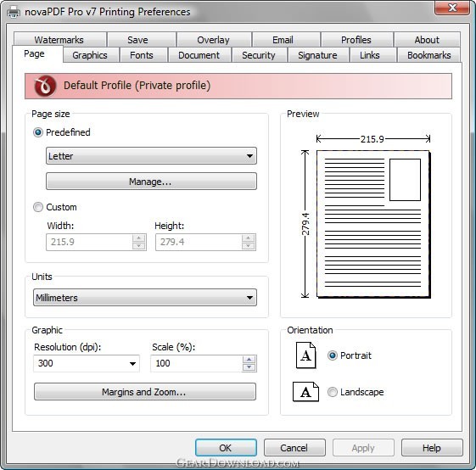
Task: Click the novaPDF red logo icon
Action: 45,86
